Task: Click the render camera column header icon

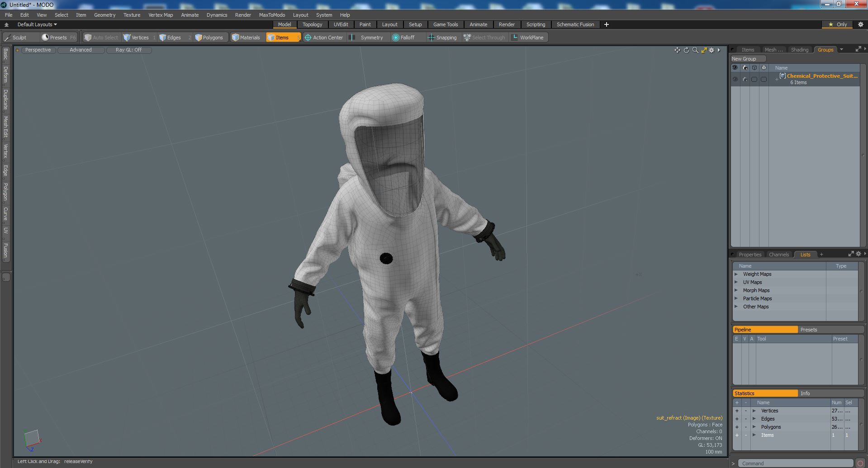Action: click(x=745, y=68)
